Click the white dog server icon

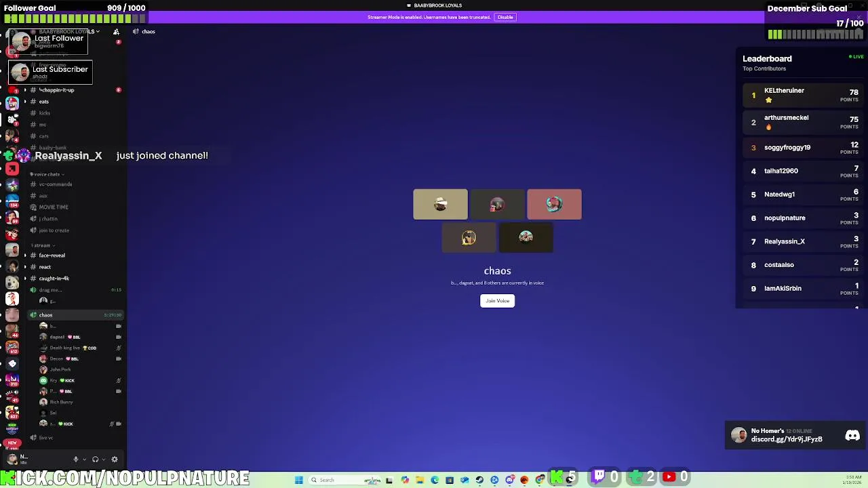tap(12, 282)
